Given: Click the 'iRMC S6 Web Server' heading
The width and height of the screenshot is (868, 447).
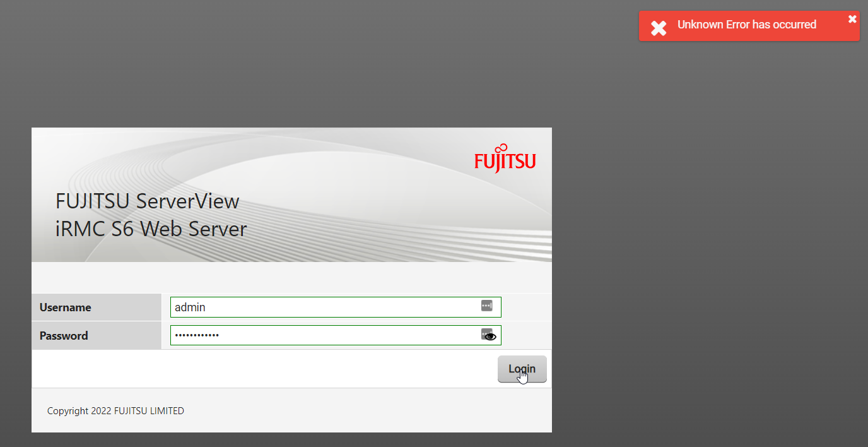Looking at the screenshot, I should pos(151,229).
